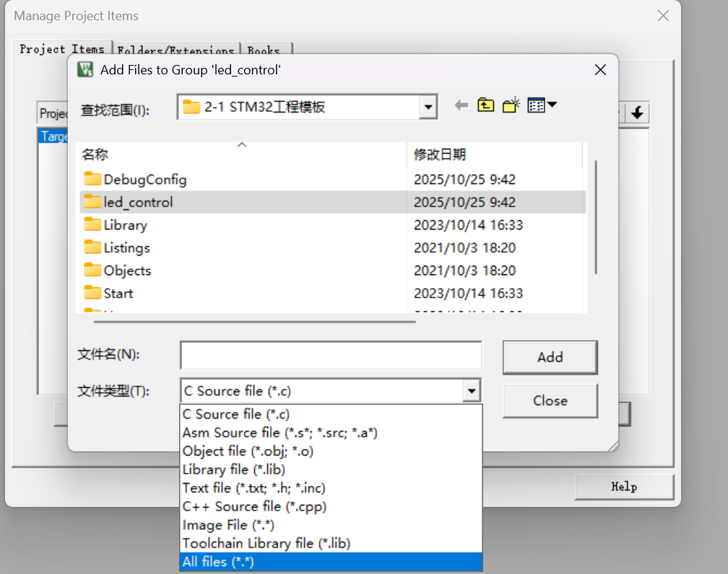
Task: Close the Add Files to Group dialog
Action: [x=600, y=70]
